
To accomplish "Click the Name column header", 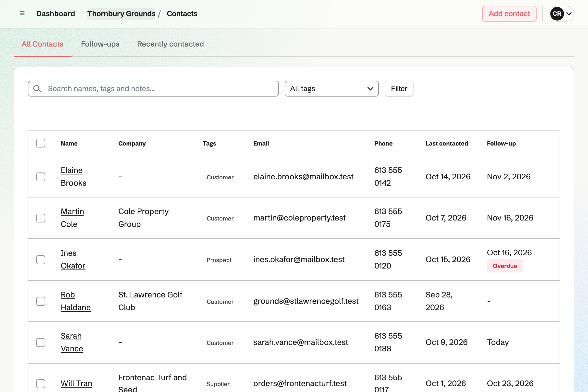I will point(69,143).
